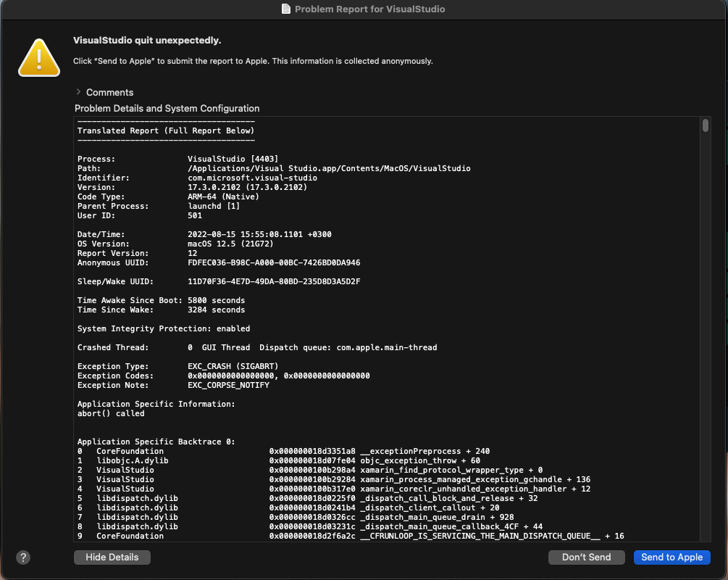Select parent process 'launchd [1]'
Viewport: 728px width, 580px height.
tap(214, 206)
